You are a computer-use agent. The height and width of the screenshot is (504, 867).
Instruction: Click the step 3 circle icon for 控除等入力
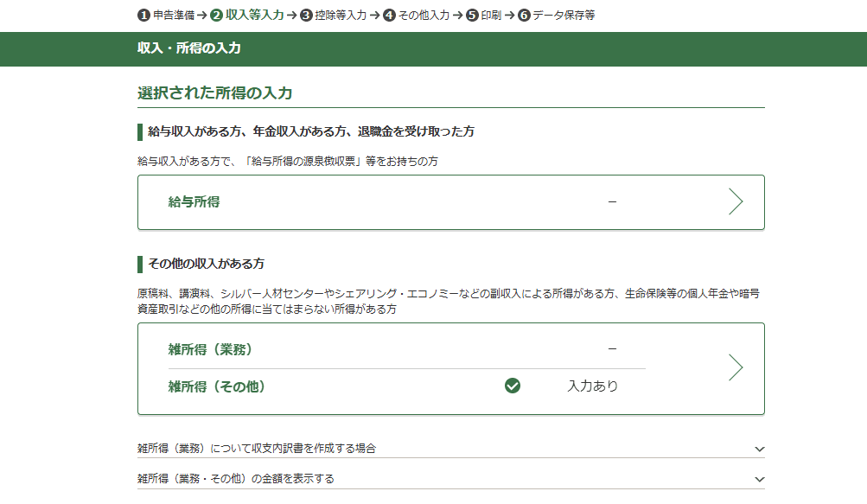click(306, 15)
